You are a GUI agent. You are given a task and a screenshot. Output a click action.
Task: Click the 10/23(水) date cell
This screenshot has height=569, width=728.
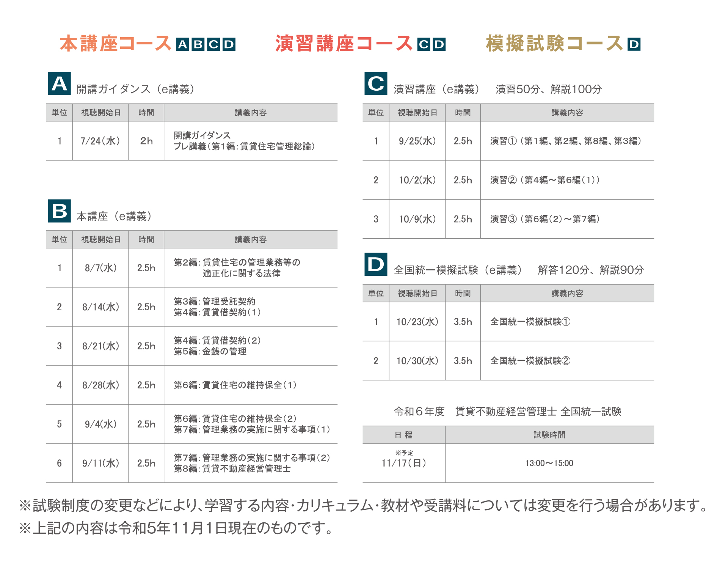click(417, 322)
